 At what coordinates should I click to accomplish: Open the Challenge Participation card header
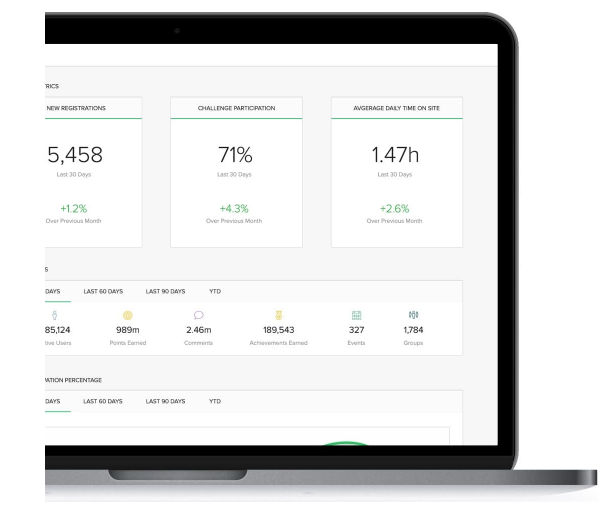click(237, 108)
